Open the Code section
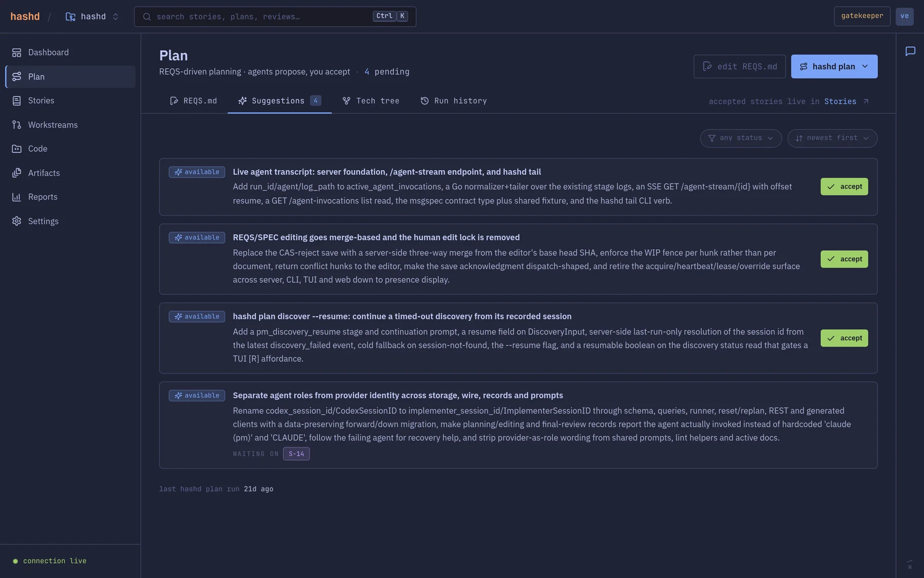The width and height of the screenshot is (924, 578). point(70,148)
